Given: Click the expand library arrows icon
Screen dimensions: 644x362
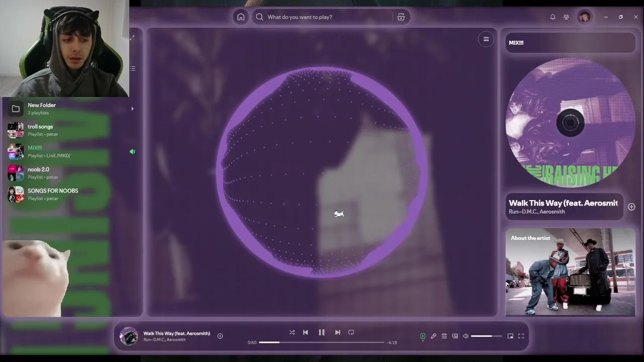Looking at the screenshot, I should [132, 38].
